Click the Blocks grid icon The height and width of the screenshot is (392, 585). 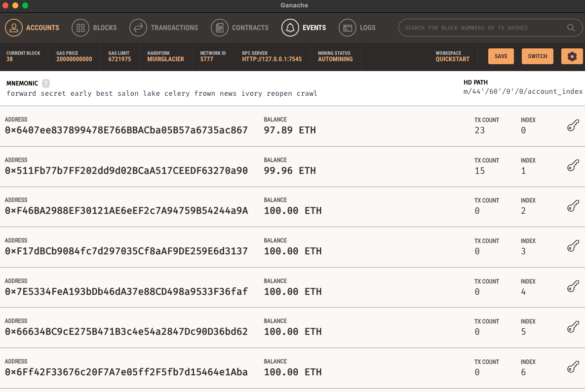(x=80, y=28)
